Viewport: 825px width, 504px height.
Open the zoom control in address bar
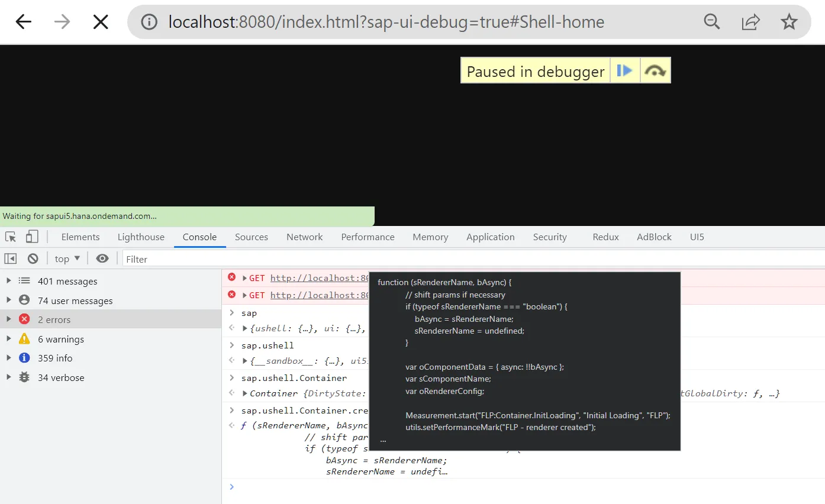712,22
